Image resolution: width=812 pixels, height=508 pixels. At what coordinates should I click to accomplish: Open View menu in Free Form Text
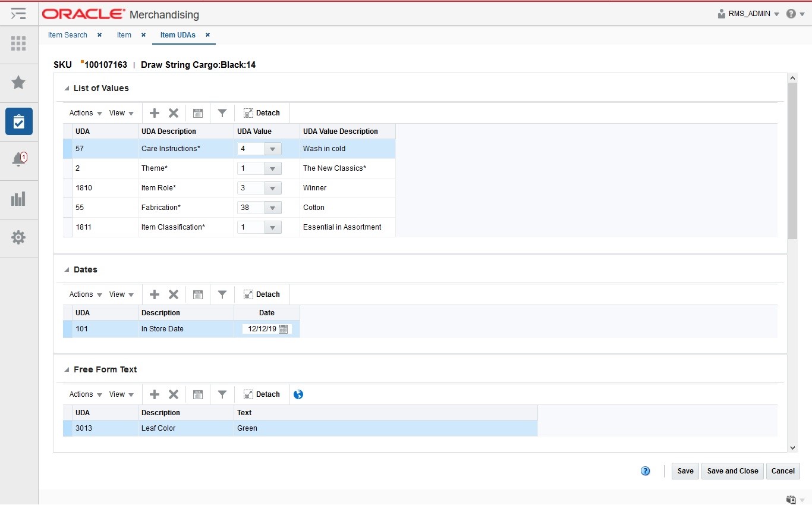point(121,394)
